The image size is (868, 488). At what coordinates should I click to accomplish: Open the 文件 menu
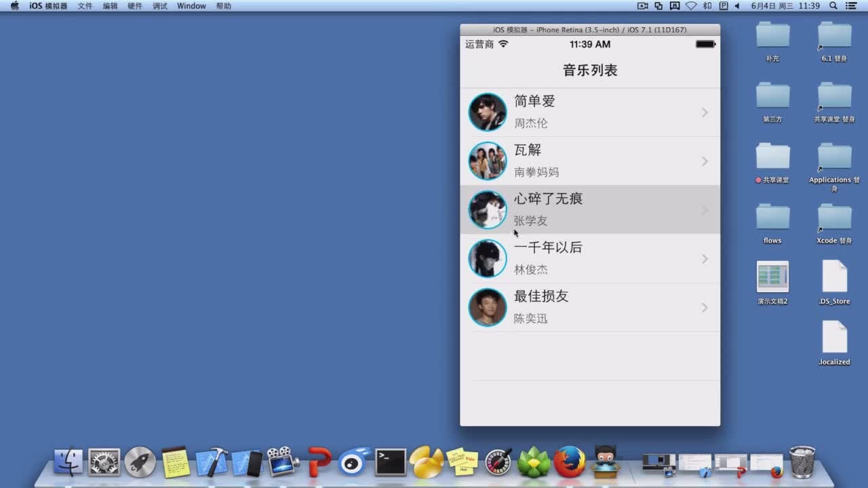point(85,6)
